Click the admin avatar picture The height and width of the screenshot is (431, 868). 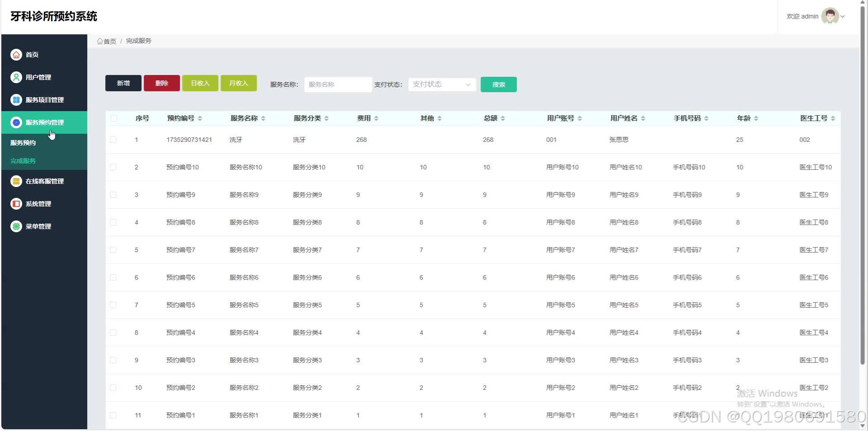point(830,16)
